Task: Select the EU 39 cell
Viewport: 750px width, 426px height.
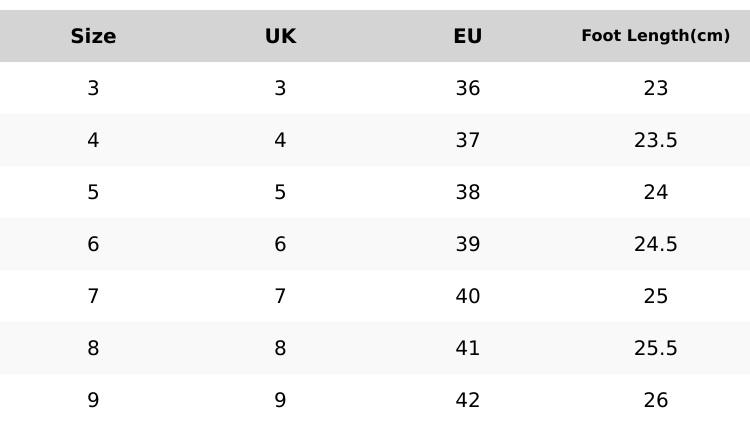Action: (x=468, y=244)
